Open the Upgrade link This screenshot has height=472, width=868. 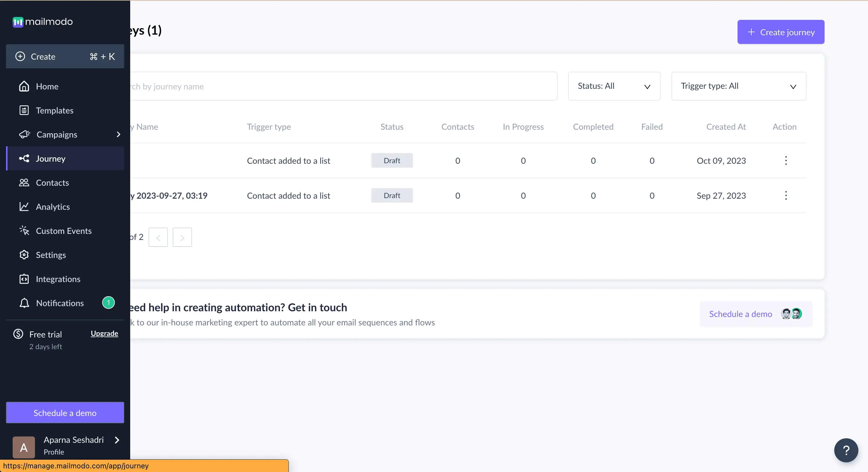tap(104, 334)
